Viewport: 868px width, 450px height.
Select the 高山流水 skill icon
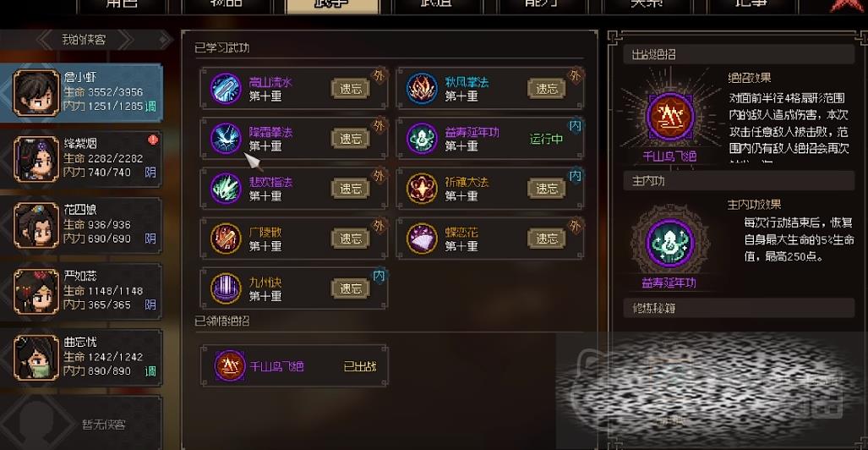tap(226, 89)
